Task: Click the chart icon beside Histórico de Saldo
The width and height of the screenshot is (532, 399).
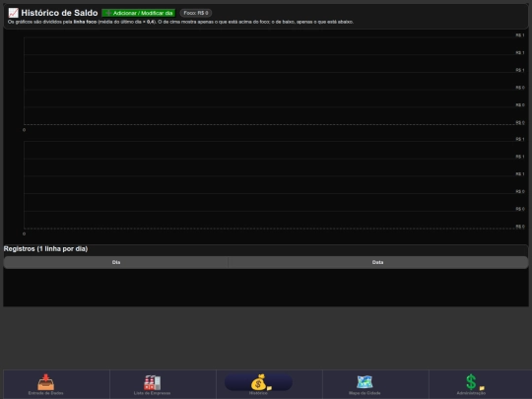Action: tap(13, 13)
